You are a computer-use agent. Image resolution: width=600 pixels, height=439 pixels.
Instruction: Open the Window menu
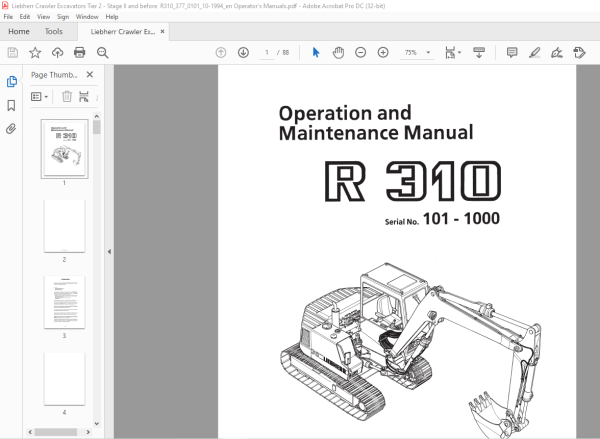[87, 17]
